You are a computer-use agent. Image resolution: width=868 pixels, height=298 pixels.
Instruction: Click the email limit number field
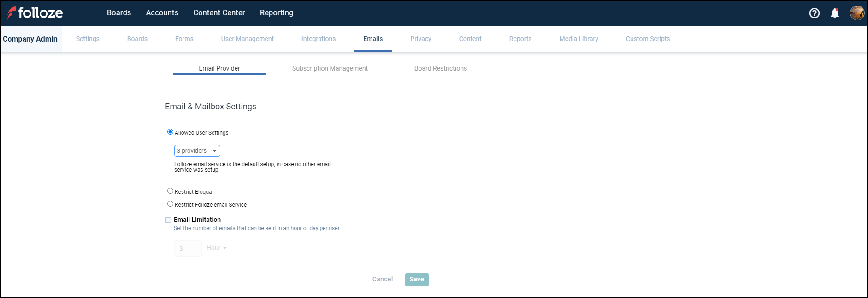(x=188, y=249)
